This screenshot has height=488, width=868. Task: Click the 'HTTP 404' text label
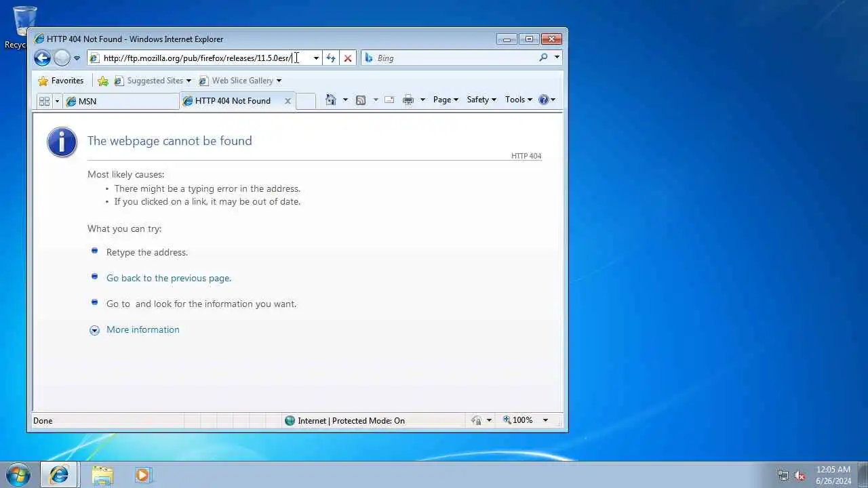[x=526, y=156]
